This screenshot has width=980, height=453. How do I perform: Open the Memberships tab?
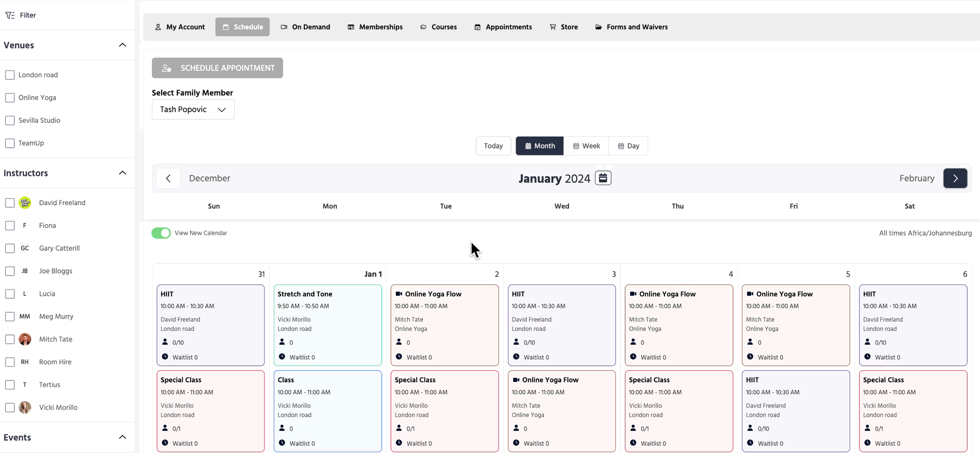pyautogui.click(x=375, y=27)
